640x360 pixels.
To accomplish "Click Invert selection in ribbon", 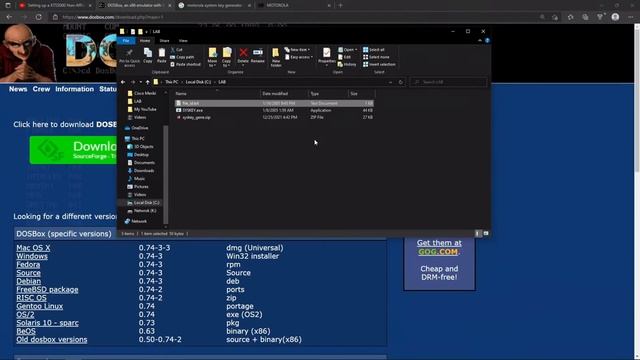I will (379, 64).
